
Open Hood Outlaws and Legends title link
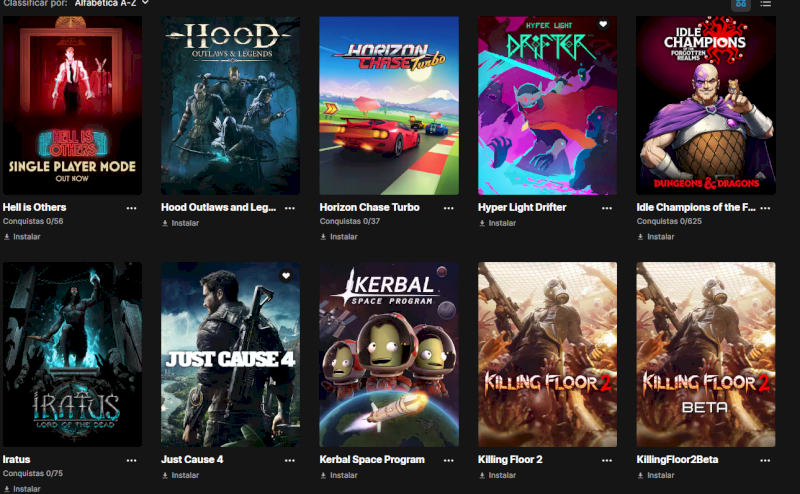218,207
